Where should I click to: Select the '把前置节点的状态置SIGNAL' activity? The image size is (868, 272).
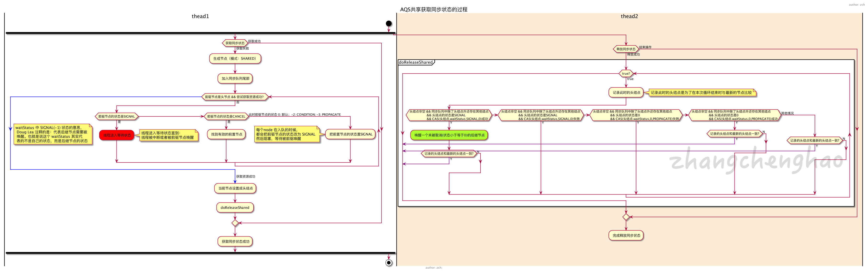350,134
